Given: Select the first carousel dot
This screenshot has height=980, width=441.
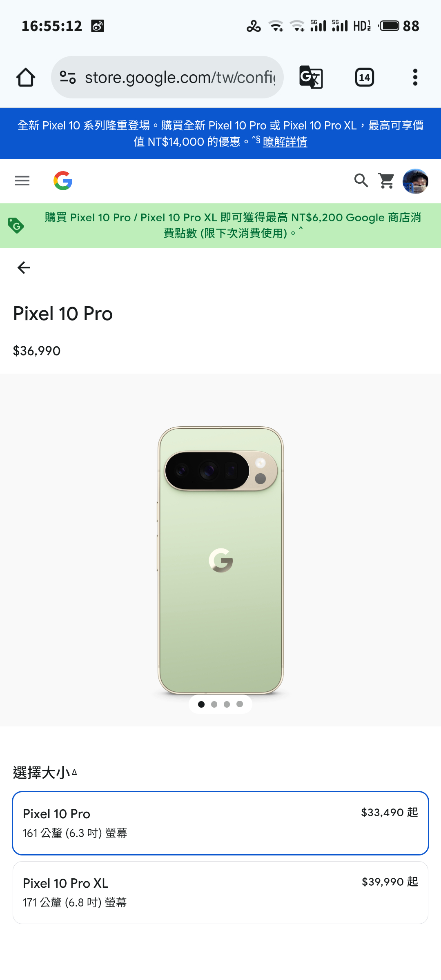Looking at the screenshot, I should pyautogui.click(x=201, y=704).
